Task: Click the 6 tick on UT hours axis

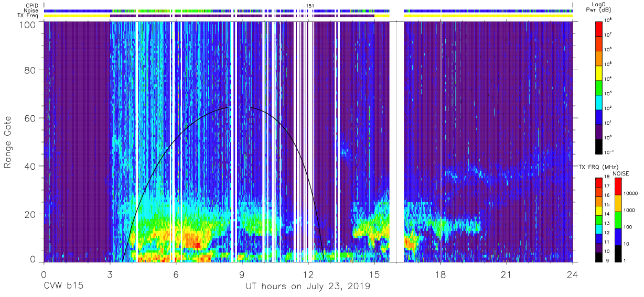Action: 176,274
